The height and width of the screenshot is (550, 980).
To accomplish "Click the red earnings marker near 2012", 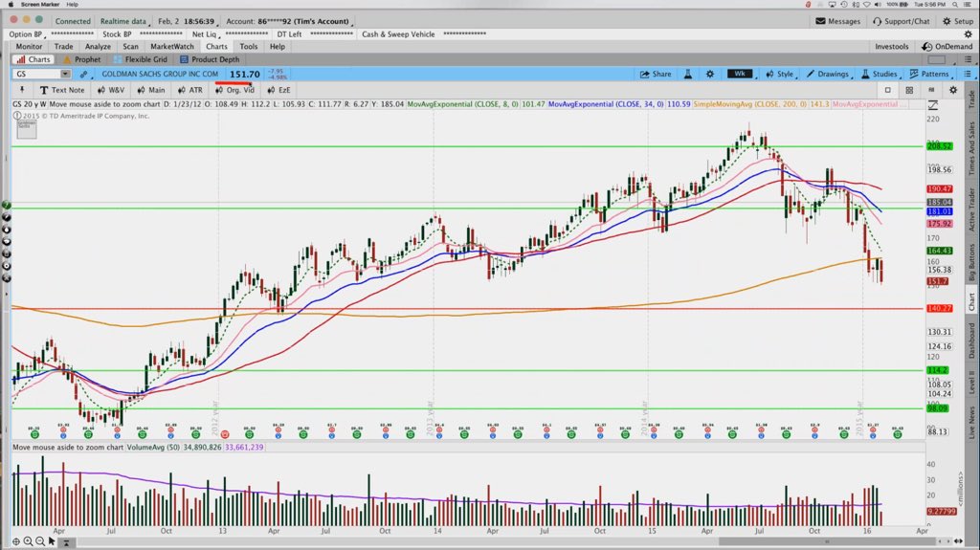I will point(225,434).
